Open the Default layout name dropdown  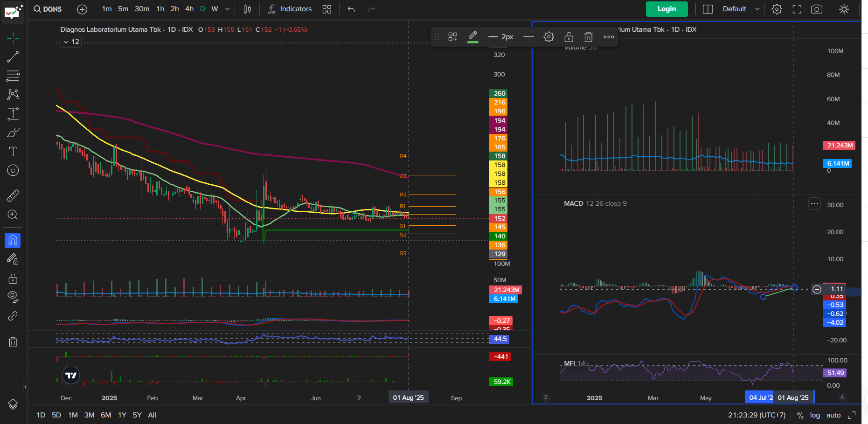coord(741,9)
